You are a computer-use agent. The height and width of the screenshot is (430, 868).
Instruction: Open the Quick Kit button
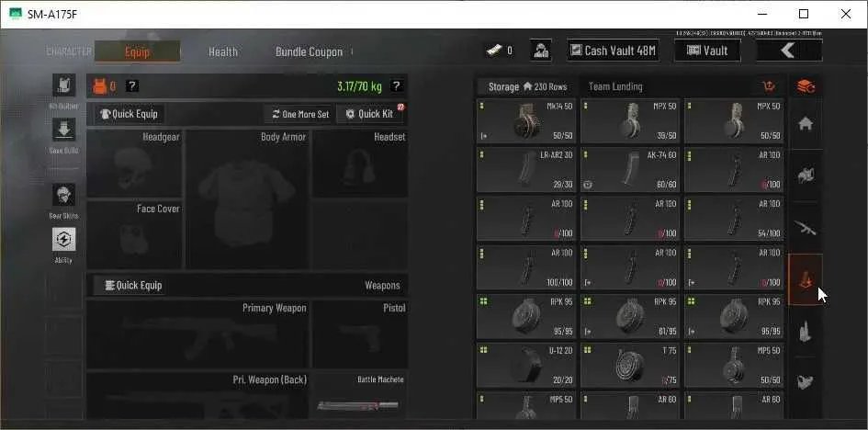click(370, 114)
